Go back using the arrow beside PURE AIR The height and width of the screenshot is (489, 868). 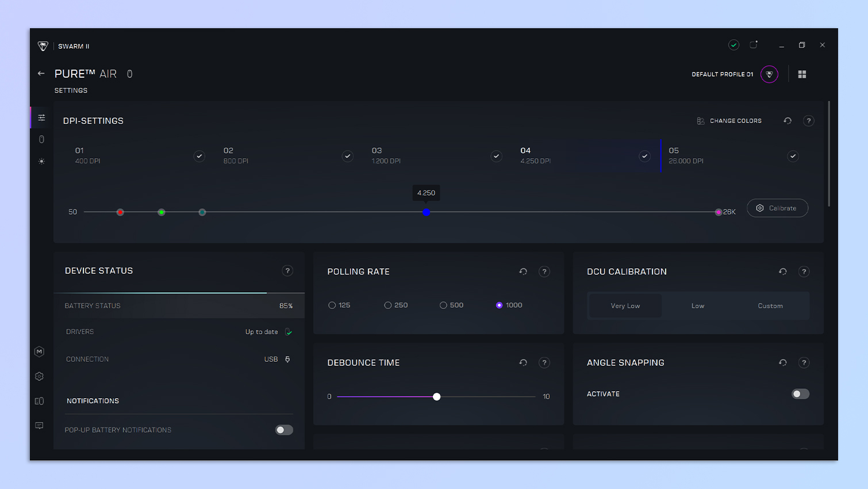click(41, 74)
